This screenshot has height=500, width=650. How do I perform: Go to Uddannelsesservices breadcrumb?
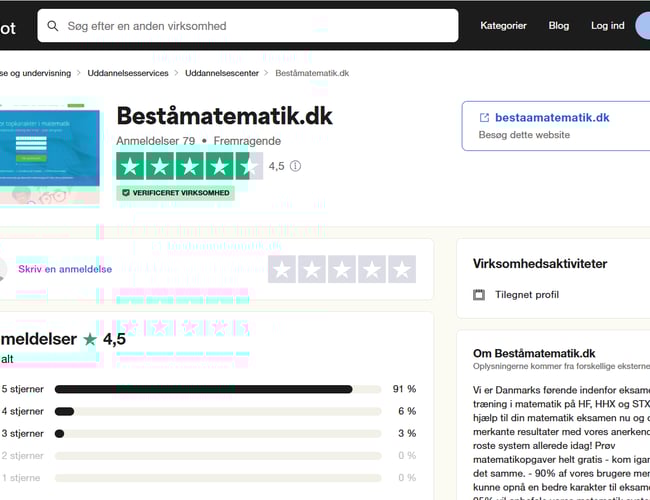tap(128, 73)
